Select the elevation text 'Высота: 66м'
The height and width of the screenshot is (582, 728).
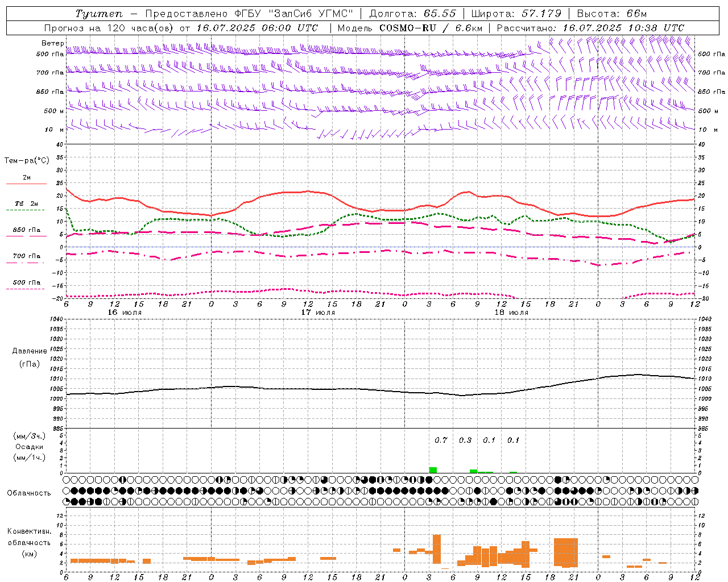tap(611, 14)
